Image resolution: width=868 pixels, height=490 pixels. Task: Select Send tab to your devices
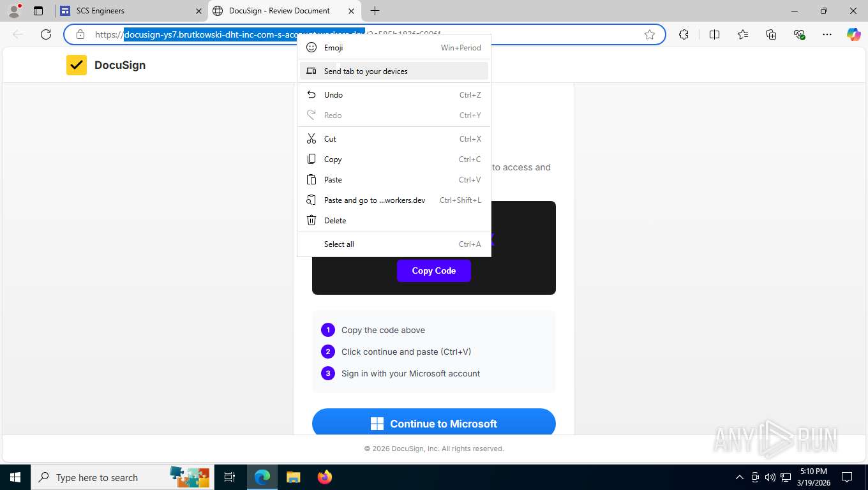394,71
